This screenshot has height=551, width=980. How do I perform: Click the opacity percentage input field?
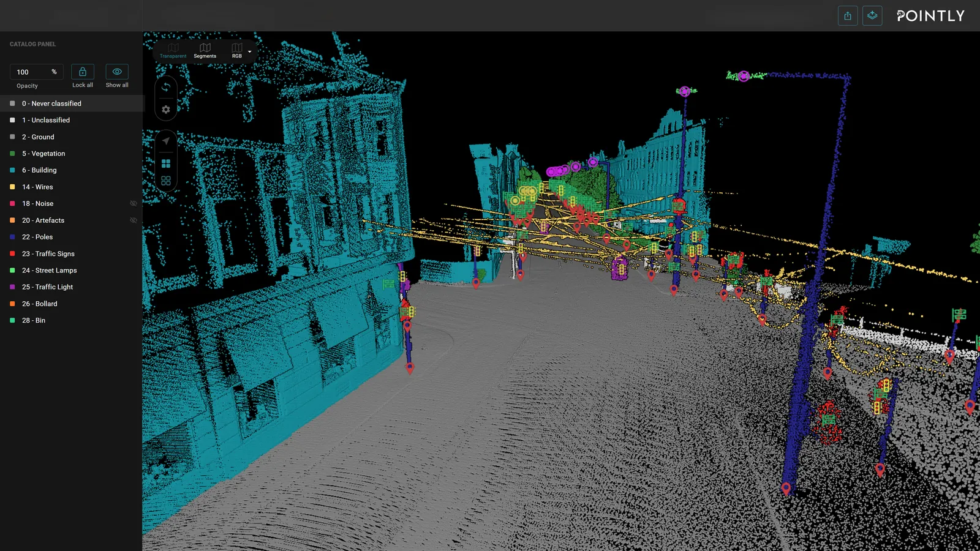click(37, 72)
